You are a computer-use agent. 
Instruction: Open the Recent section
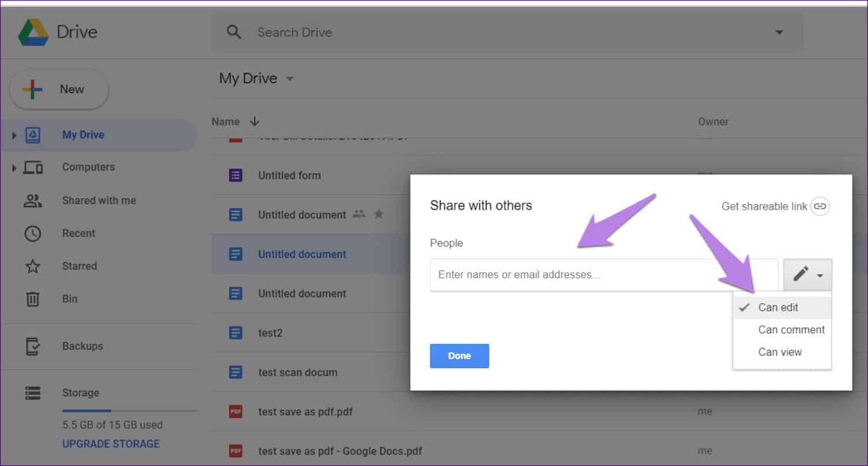pyautogui.click(x=79, y=234)
